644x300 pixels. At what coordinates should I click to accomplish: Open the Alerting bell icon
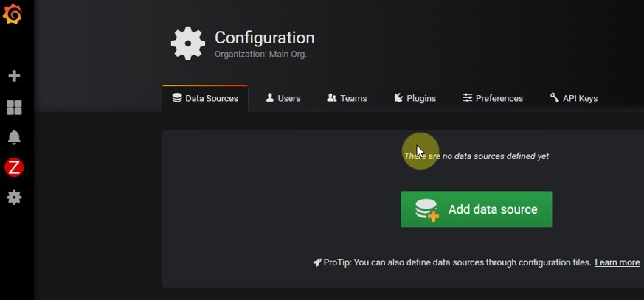tap(14, 138)
